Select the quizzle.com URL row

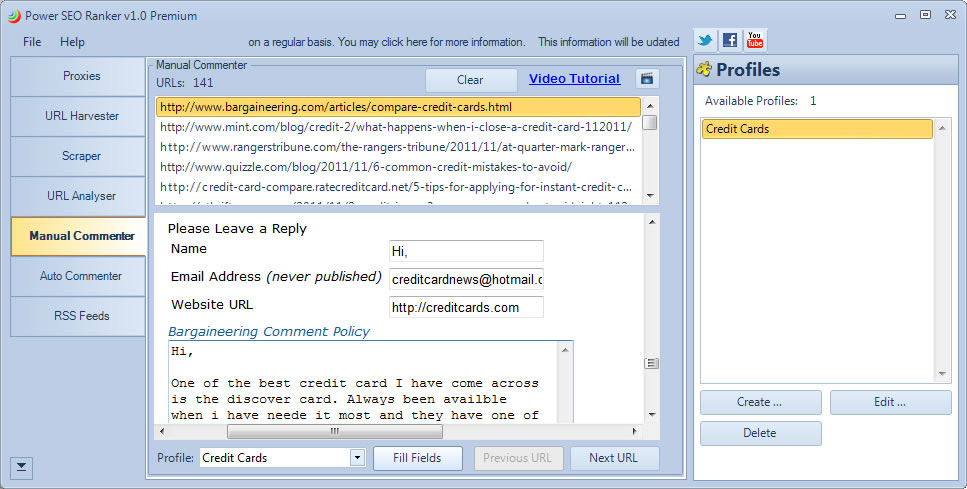pyautogui.click(x=398, y=166)
